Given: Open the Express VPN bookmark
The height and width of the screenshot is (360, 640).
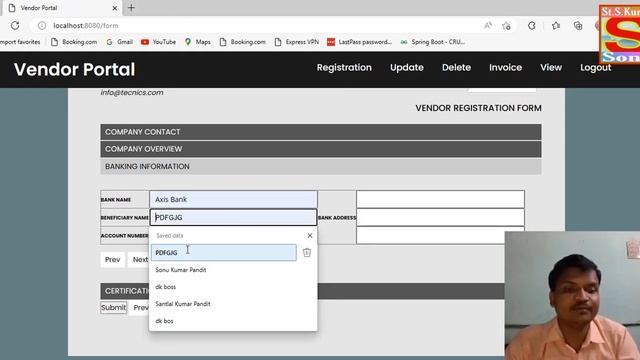Looking at the screenshot, I should point(296,42).
